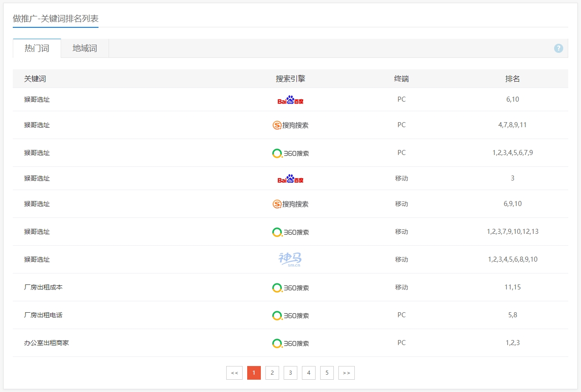The height and width of the screenshot is (392, 581).
Task: Click 360 search logo for 办公室出租商家
Action: pos(290,343)
